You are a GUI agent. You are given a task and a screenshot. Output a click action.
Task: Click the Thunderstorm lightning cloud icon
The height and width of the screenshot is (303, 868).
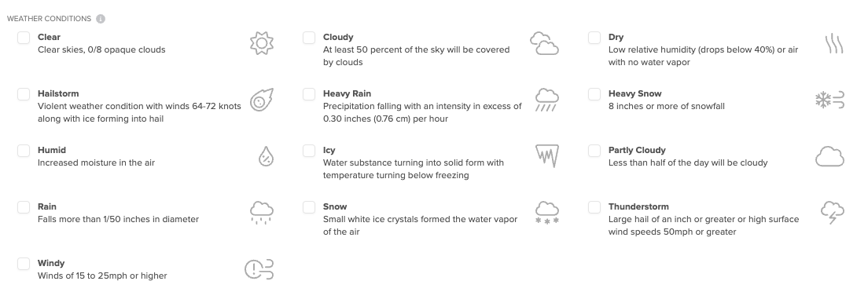[x=832, y=213]
